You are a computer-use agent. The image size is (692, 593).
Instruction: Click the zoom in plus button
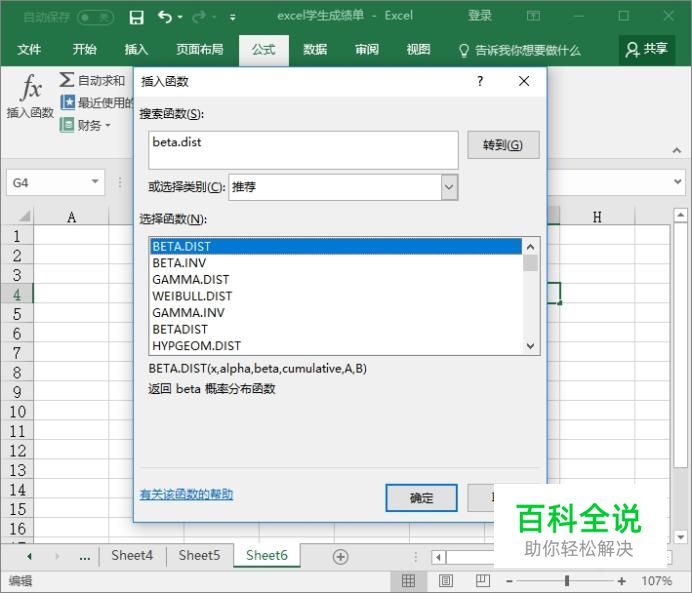(x=622, y=581)
